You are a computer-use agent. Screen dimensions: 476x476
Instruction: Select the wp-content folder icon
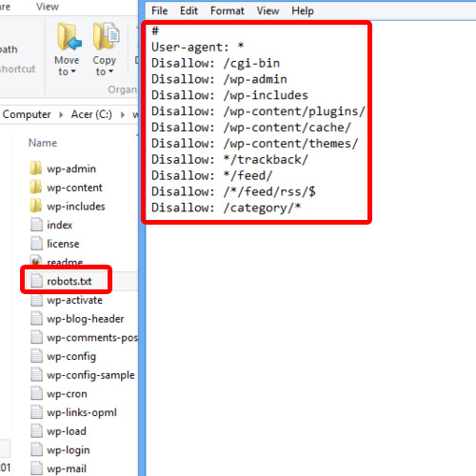36,188
